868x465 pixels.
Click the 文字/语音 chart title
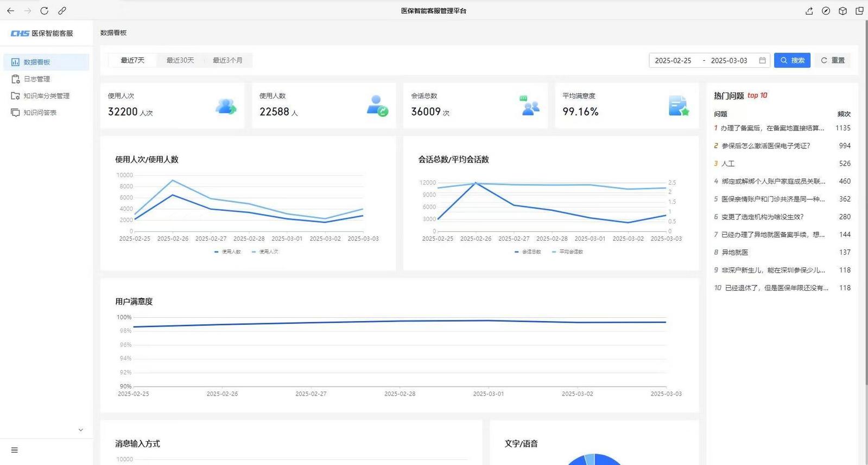coord(521,444)
